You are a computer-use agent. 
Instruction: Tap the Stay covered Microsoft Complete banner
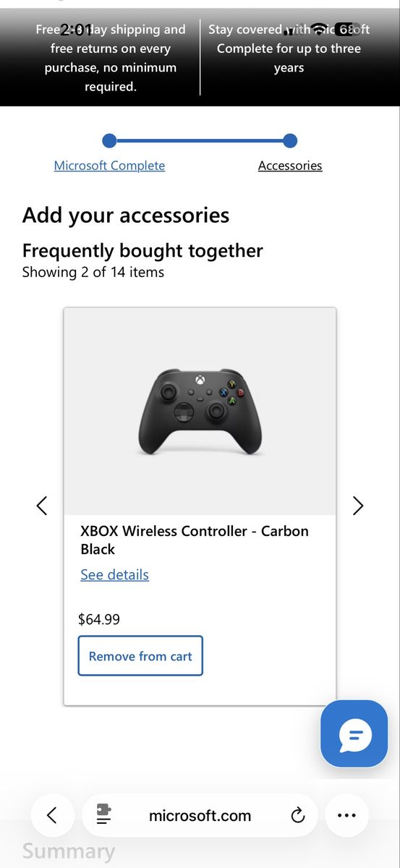click(x=289, y=48)
